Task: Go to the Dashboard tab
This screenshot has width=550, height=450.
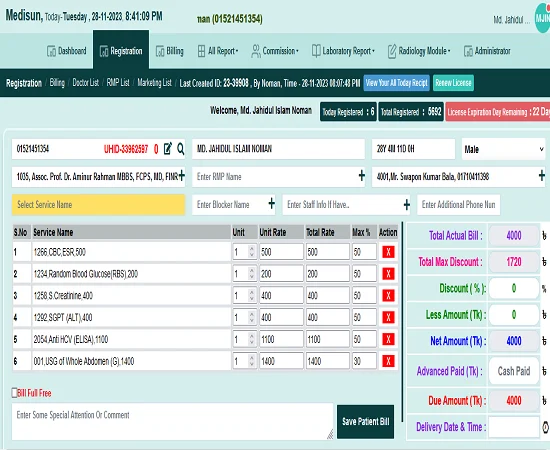Action: (x=67, y=51)
